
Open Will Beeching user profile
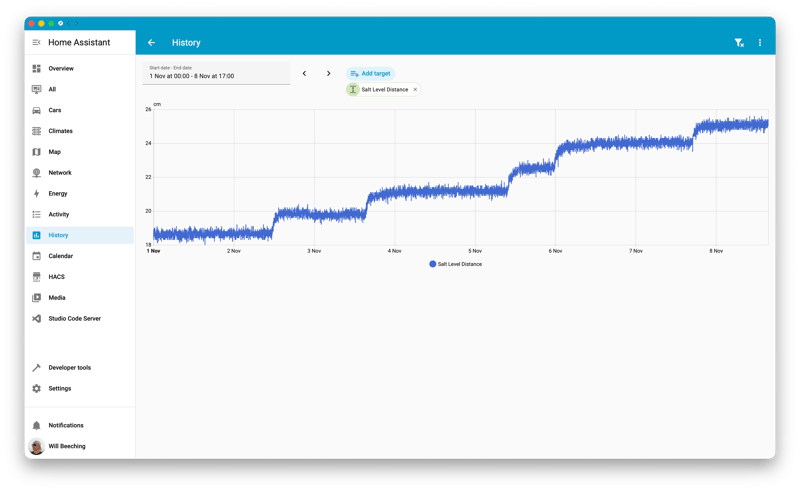pyautogui.click(x=67, y=447)
